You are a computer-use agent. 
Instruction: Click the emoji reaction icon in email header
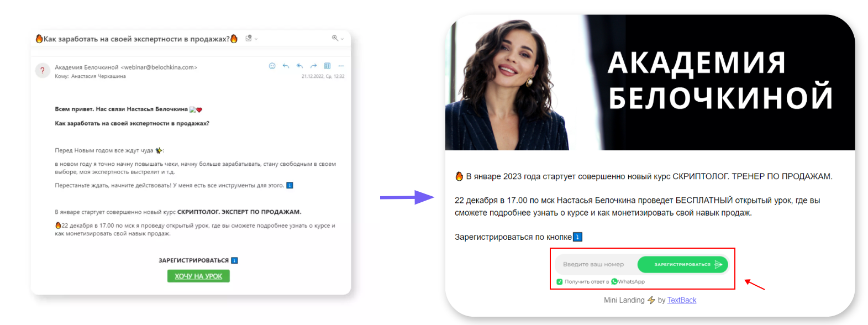(x=272, y=66)
